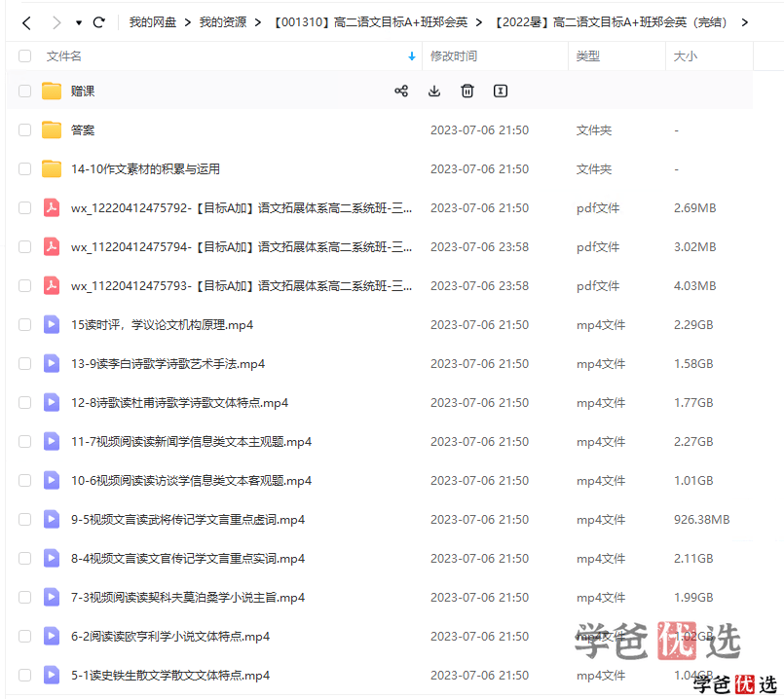Tick checkbox for 15读时评 mp4
This screenshot has width=784, height=699.
24,325
